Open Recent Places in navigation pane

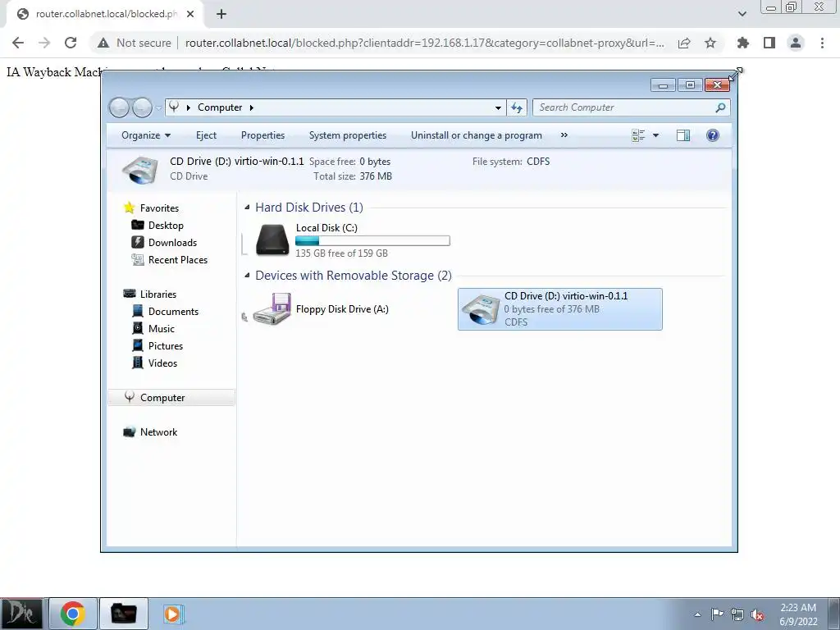[x=177, y=260]
